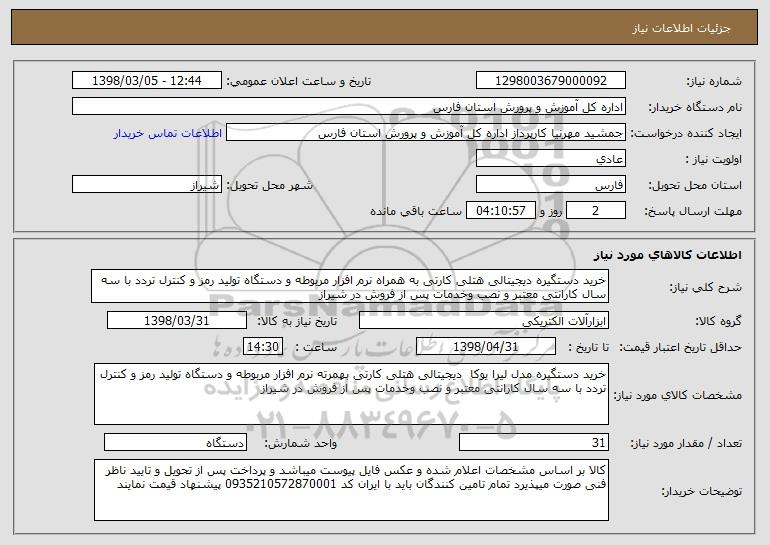Select the remaining days field showing 2
Image resolution: width=770 pixels, height=545 pixels.
tap(596, 211)
